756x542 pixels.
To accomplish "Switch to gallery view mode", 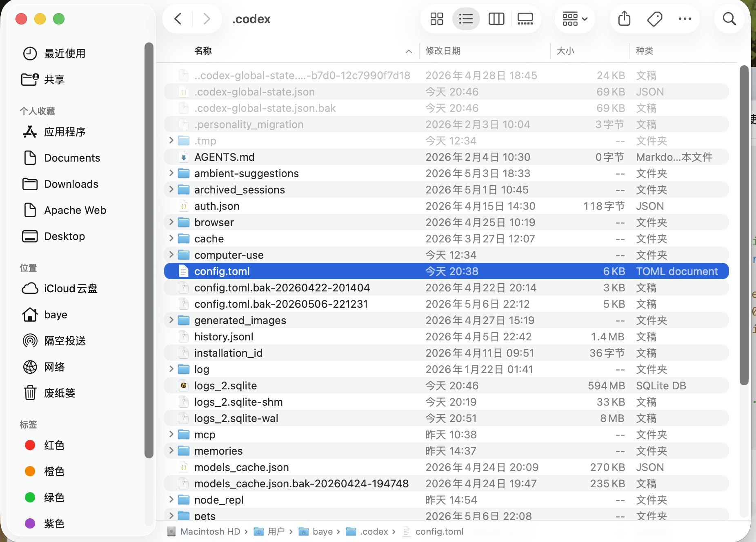I will pos(525,19).
